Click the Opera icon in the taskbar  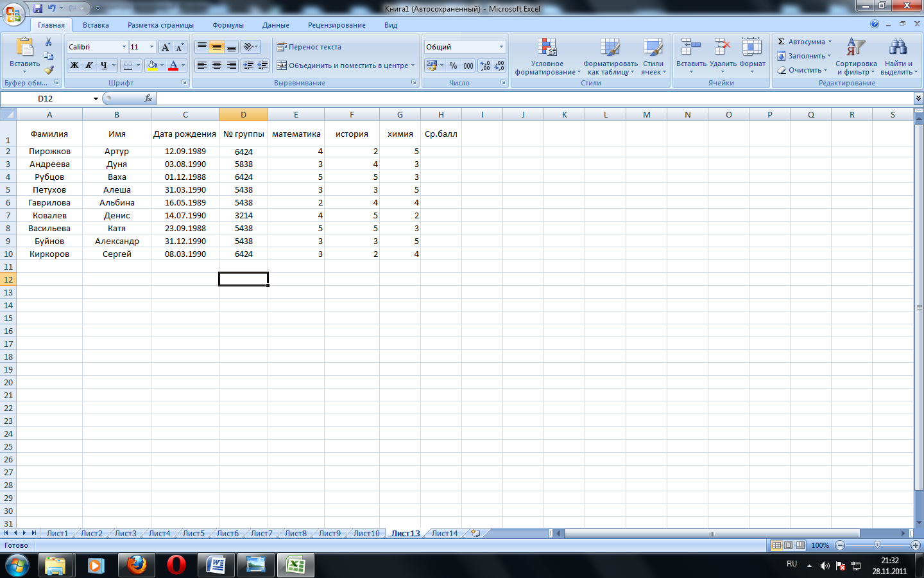[176, 565]
